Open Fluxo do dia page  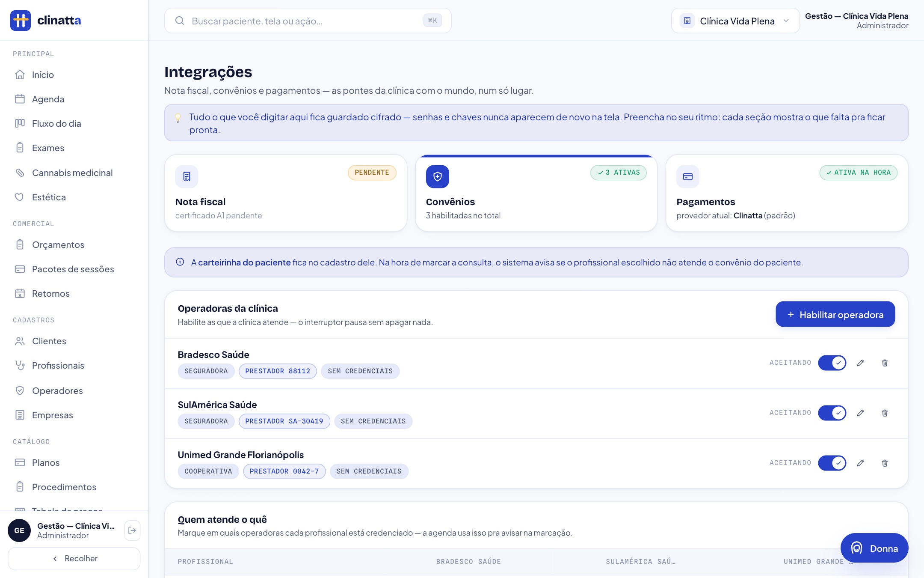(74, 123)
